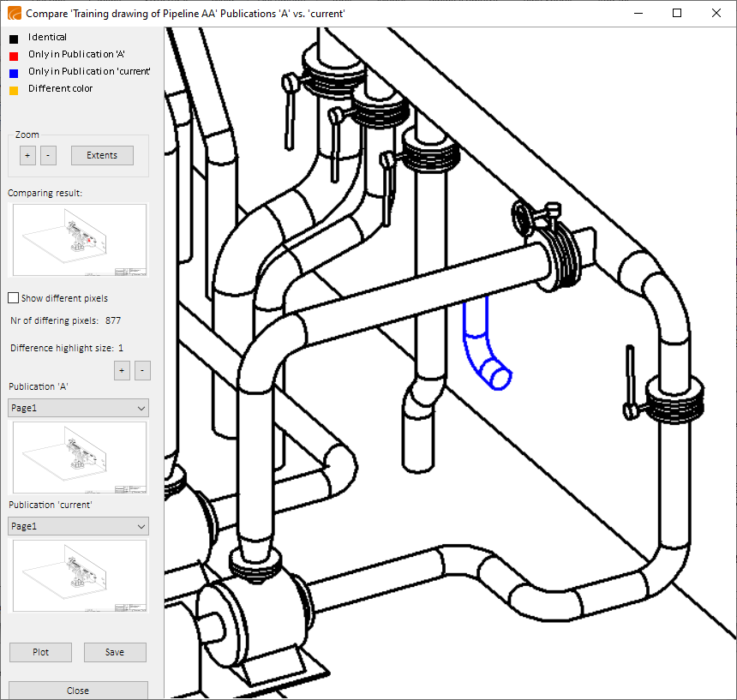Select the Comparing result thumbnail
Image resolution: width=737 pixels, height=700 pixels.
(x=78, y=240)
